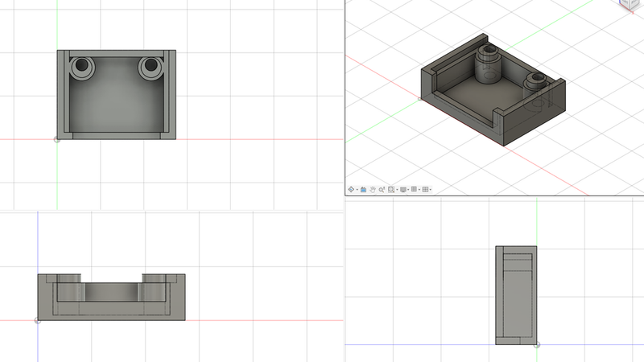Open Display Settings monitor icon
Viewport: 644px width, 362px height.
[x=403, y=189]
